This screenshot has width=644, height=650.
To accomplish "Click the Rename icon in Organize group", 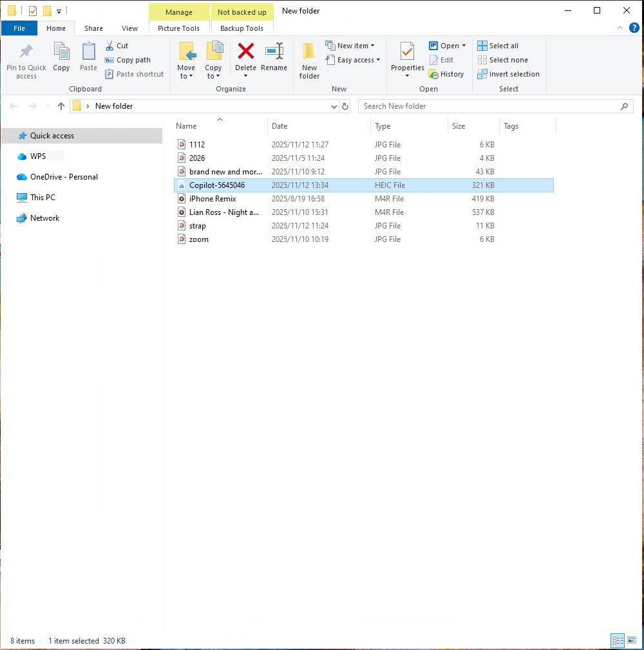I will coord(274,51).
